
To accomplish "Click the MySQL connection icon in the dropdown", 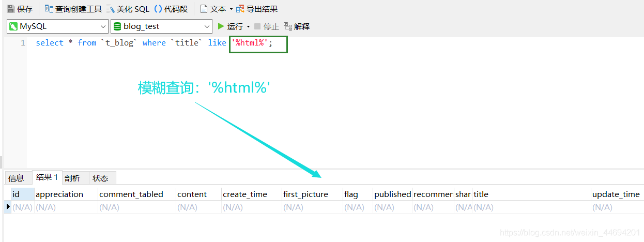I will click(13, 26).
